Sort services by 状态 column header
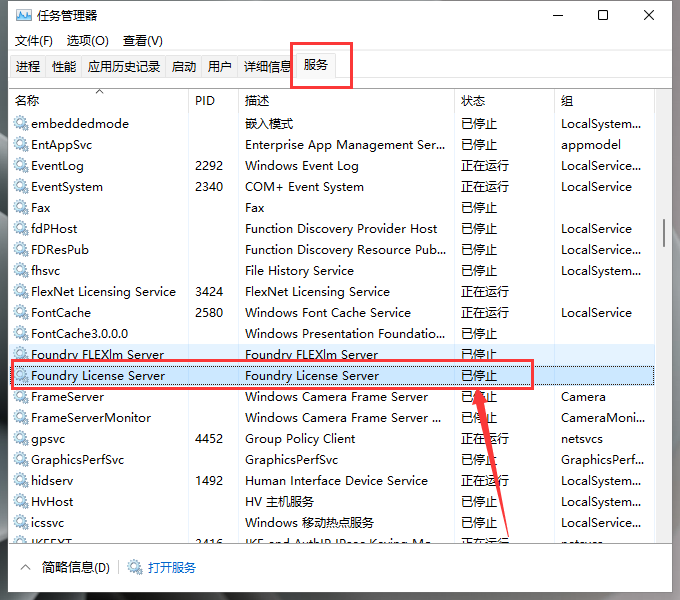Screen dimensions: 680x600 click(504, 101)
